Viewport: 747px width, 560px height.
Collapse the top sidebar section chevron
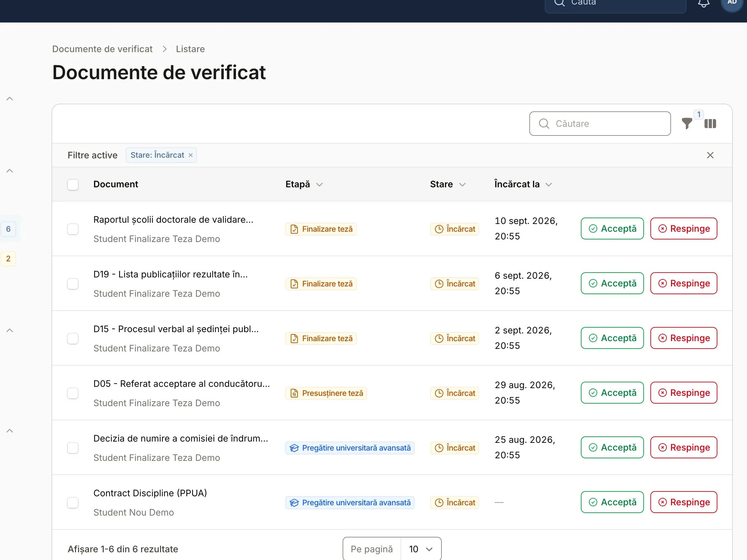(10, 98)
